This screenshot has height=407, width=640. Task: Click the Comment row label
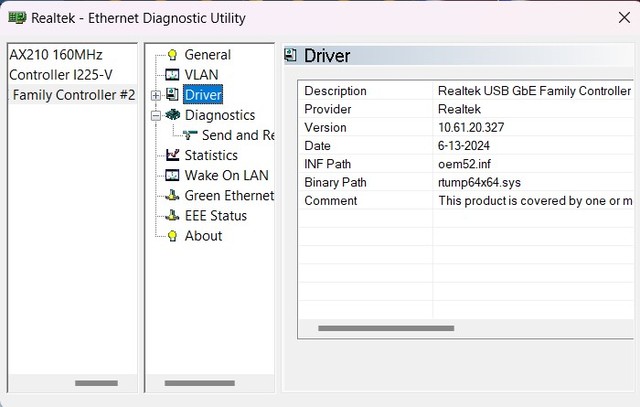331,200
